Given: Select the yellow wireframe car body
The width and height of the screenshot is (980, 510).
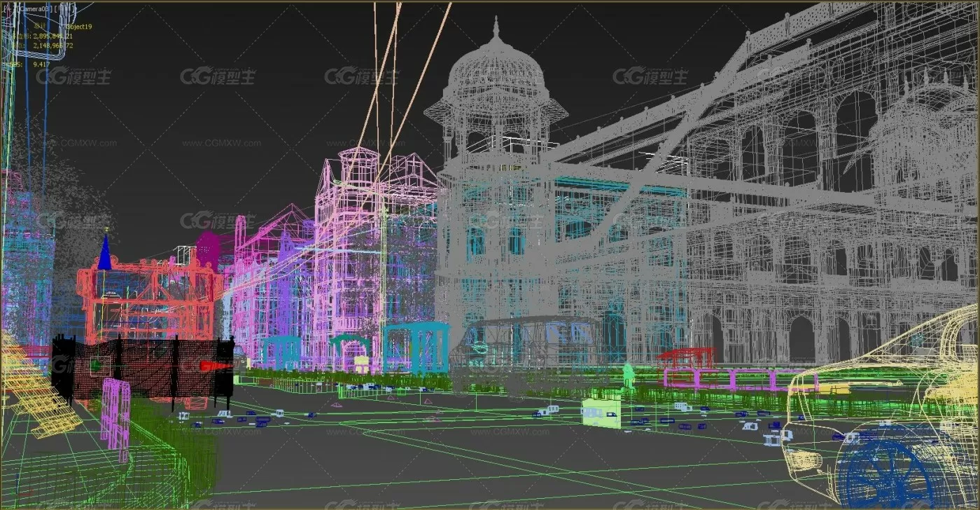Looking at the screenshot, I should point(882,406).
